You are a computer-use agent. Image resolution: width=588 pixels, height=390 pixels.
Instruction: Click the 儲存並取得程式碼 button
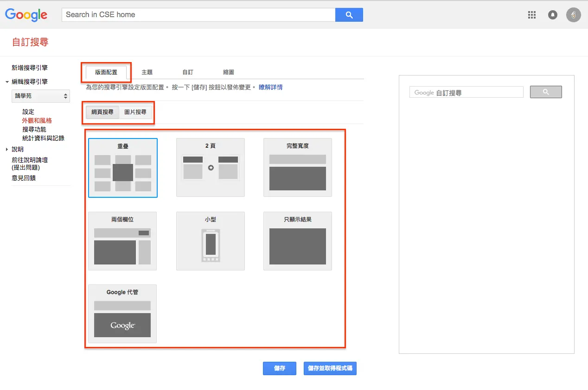(330, 369)
